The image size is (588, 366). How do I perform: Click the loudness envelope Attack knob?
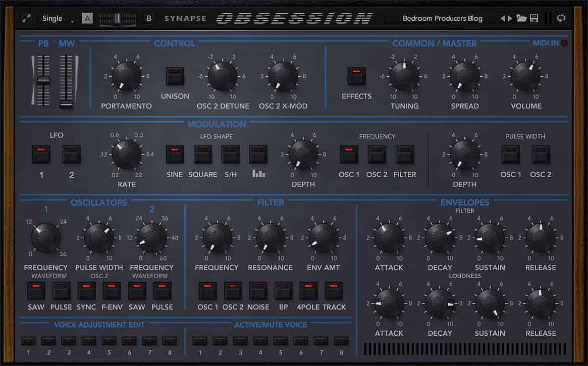[389, 303]
